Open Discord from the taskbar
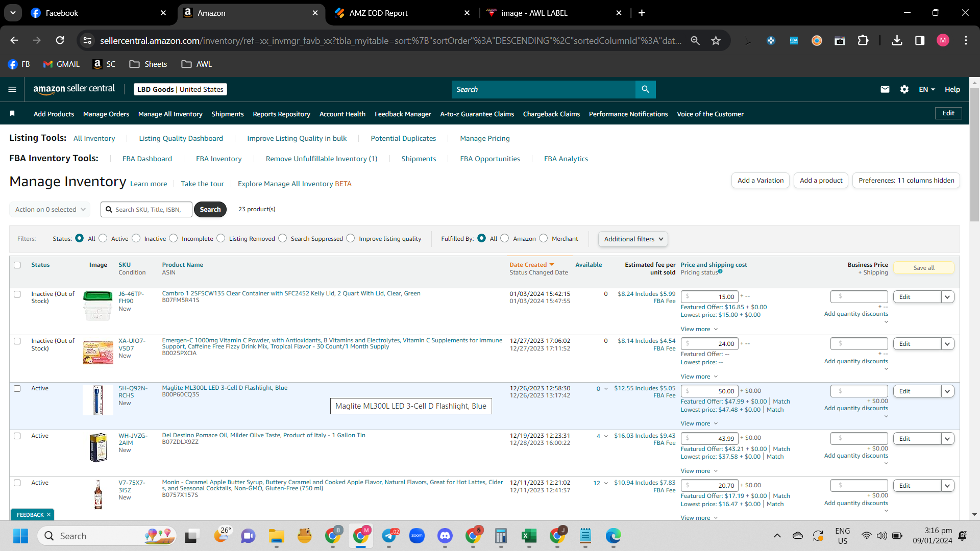 (x=445, y=536)
